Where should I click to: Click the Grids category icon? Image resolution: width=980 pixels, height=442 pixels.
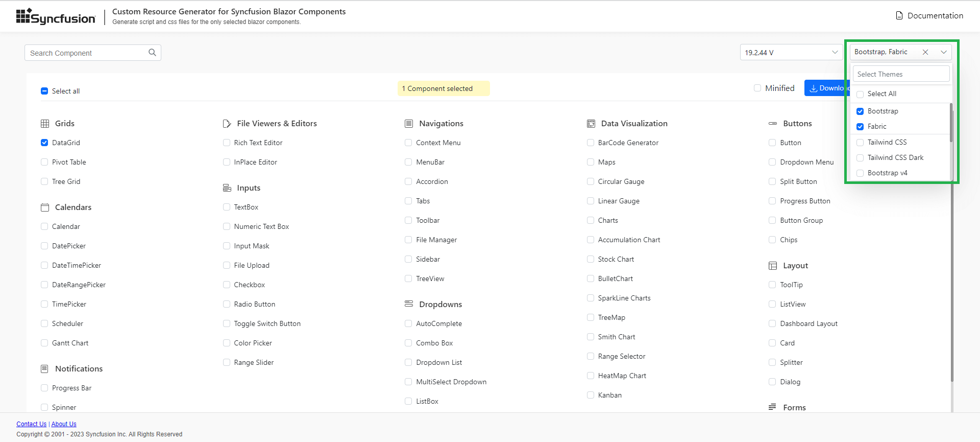(45, 124)
